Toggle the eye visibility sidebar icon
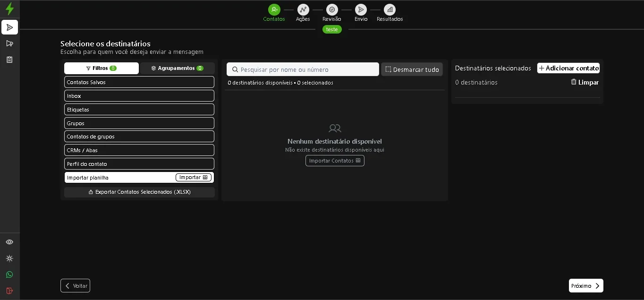Image resolution: width=644 pixels, height=300 pixels. coord(9,242)
